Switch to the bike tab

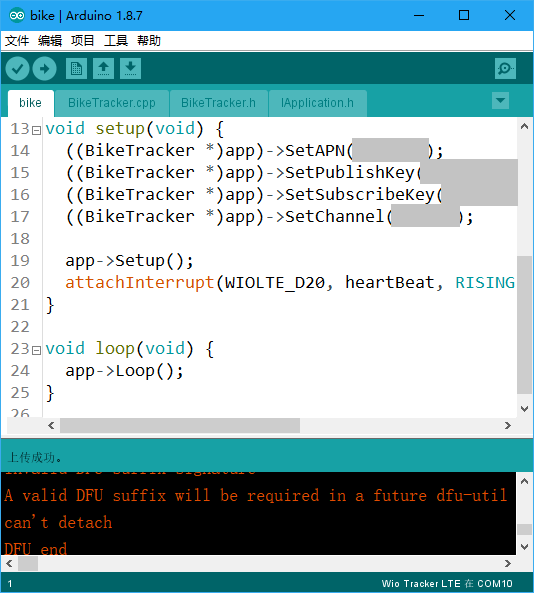[x=31, y=103]
